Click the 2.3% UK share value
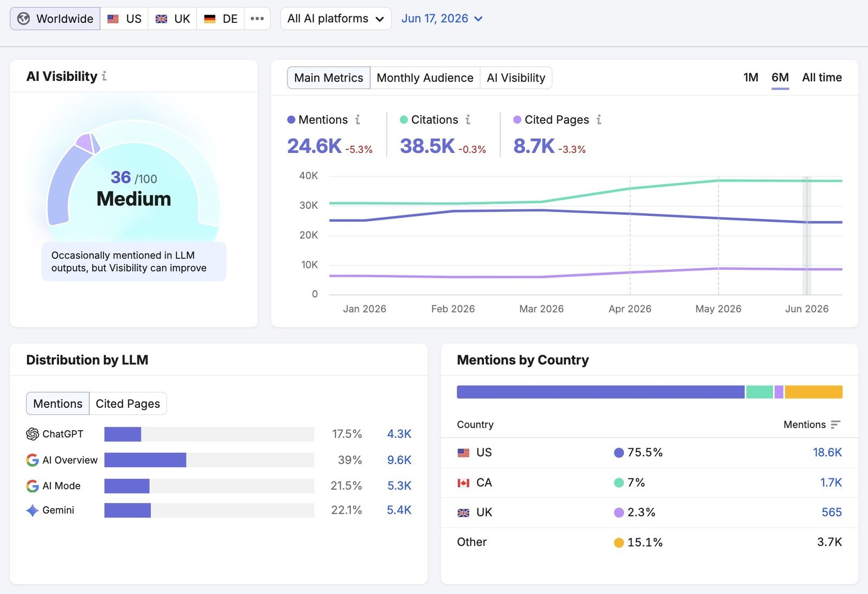This screenshot has height=594, width=868. (x=641, y=513)
